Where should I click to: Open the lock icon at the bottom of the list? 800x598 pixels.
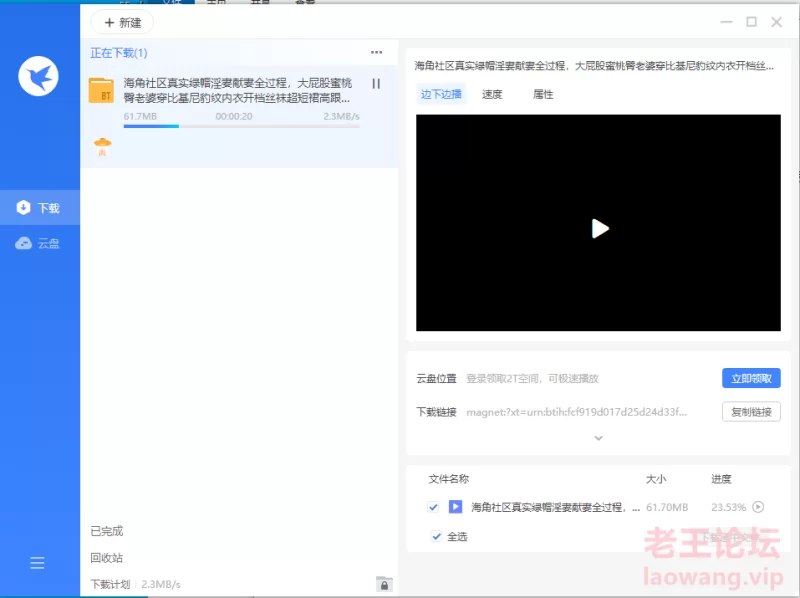384,584
